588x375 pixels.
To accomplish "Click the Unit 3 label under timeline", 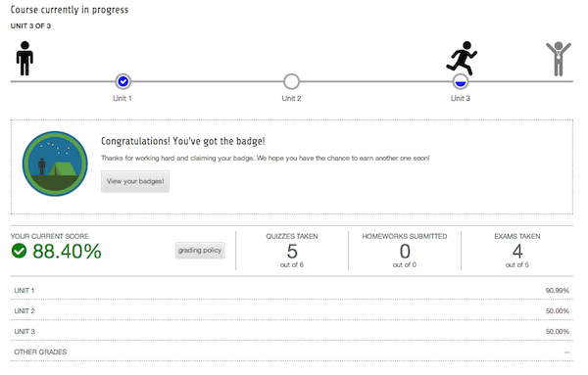I will (x=461, y=99).
